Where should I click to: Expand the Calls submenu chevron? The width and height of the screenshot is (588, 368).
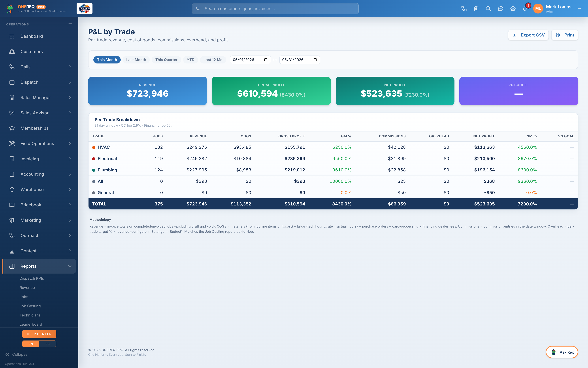(70, 67)
